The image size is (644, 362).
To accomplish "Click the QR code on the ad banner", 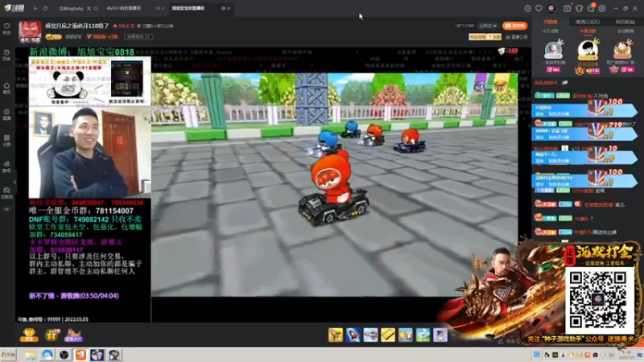I will pyautogui.click(x=600, y=300).
